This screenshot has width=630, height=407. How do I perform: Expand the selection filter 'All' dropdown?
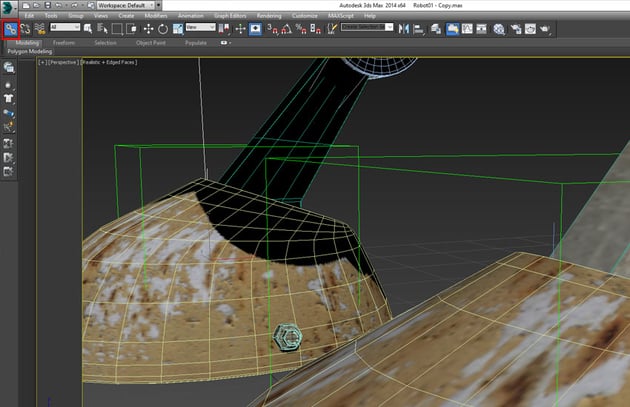point(64,29)
